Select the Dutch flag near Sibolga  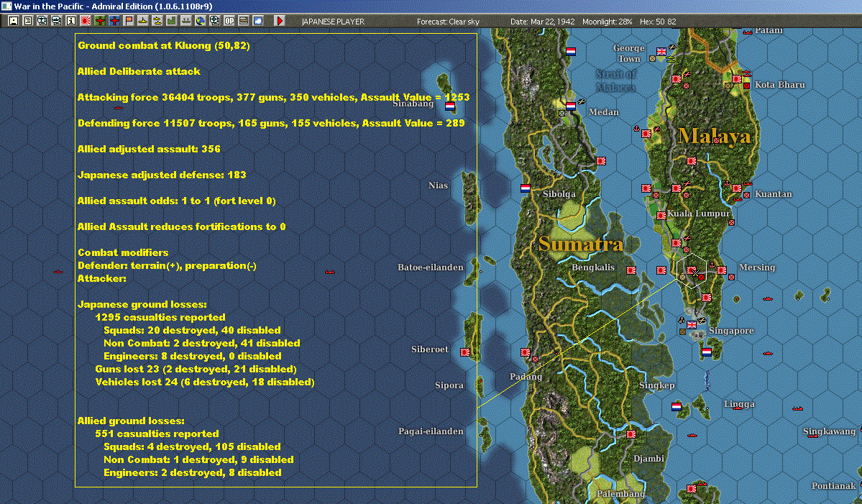point(526,188)
